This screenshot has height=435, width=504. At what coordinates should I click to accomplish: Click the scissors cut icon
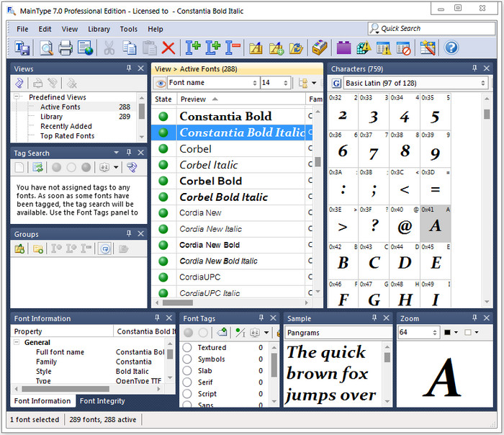(109, 48)
